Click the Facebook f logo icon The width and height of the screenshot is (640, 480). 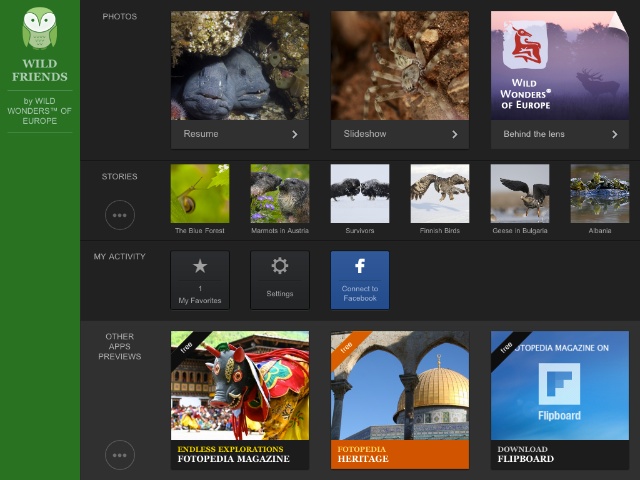point(360,266)
